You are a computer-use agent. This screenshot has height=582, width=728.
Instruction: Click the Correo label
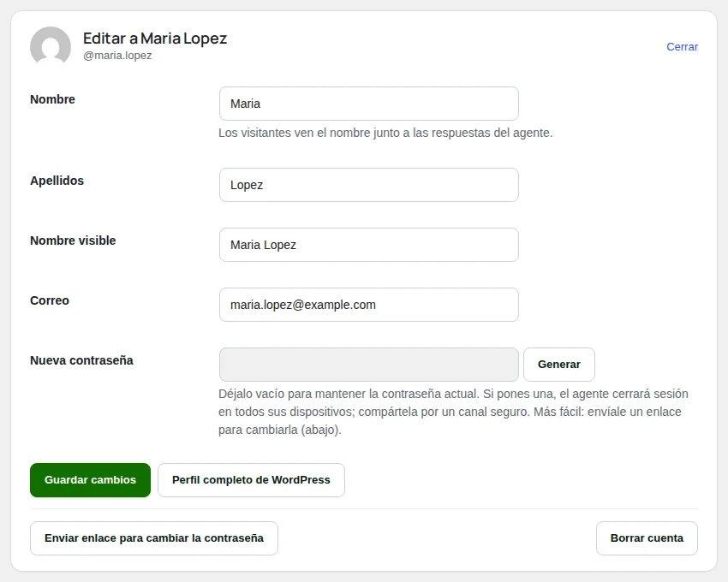tap(50, 300)
